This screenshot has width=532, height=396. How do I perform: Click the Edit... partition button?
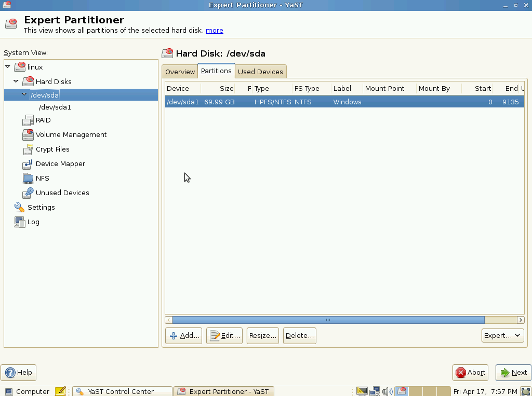coord(224,336)
